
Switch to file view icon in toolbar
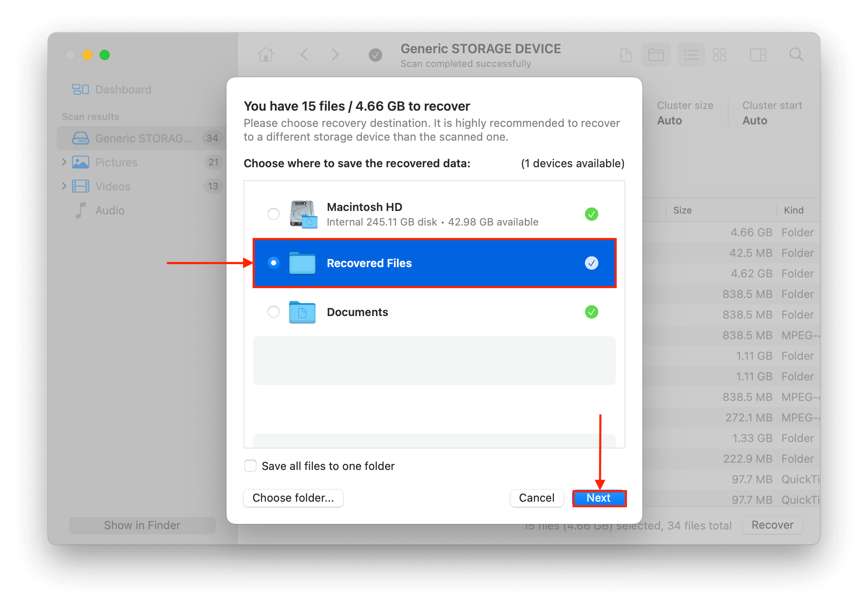click(626, 55)
